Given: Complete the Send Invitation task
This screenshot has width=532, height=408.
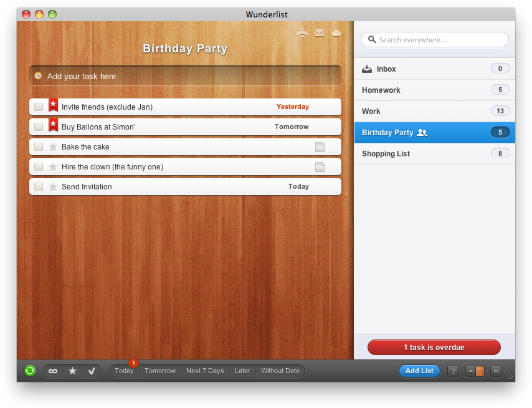Looking at the screenshot, I should (x=39, y=187).
